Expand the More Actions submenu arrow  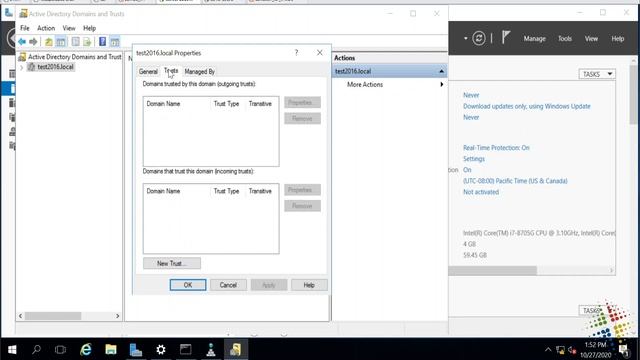coord(442,84)
